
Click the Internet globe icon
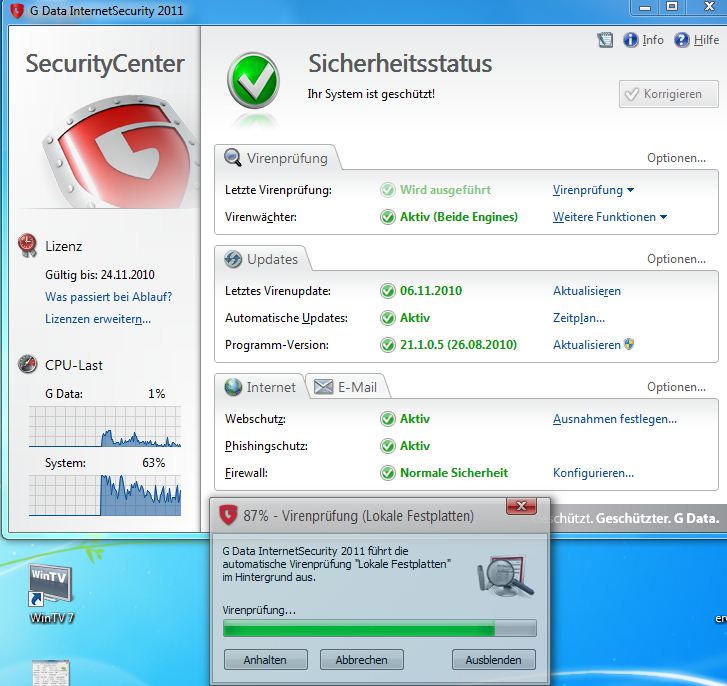click(x=233, y=387)
